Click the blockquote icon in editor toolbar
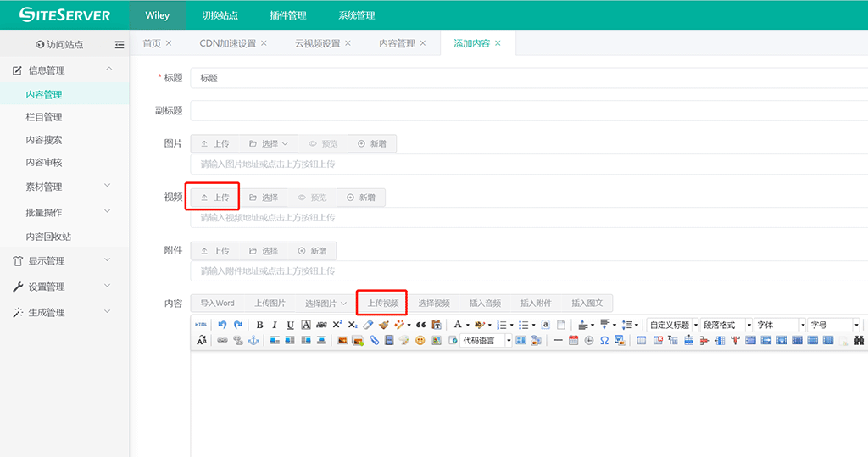This screenshot has width=868, height=457. click(420, 325)
